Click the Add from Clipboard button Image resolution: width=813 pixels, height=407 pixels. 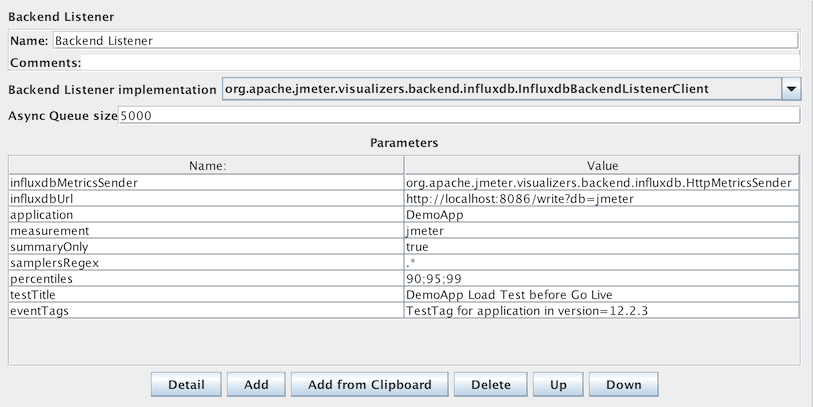369,385
